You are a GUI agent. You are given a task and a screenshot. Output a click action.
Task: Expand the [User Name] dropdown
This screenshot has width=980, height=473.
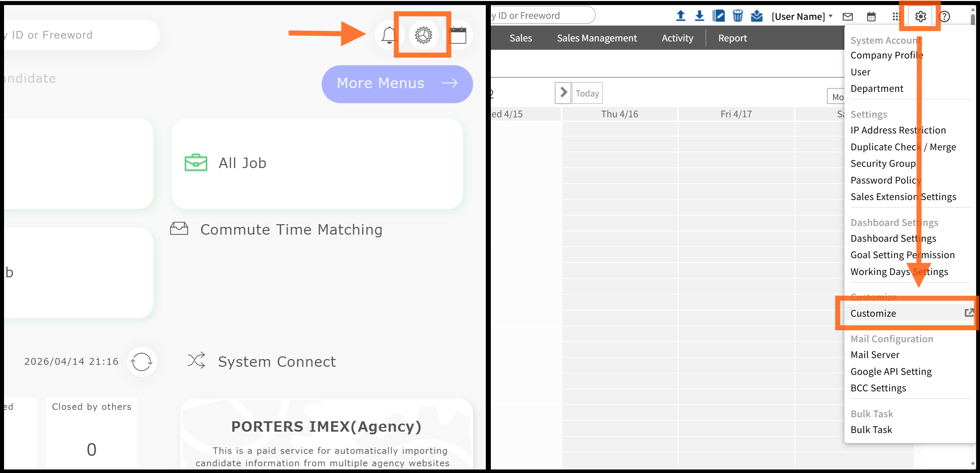tap(802, 17)
